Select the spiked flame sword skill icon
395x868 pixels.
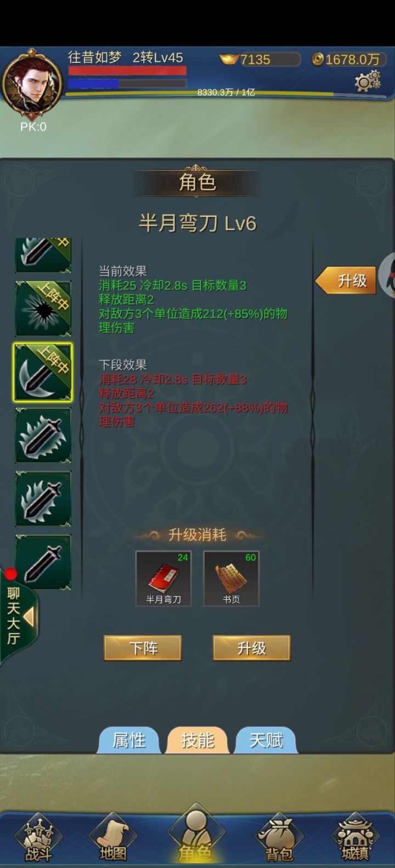[43, 436]
